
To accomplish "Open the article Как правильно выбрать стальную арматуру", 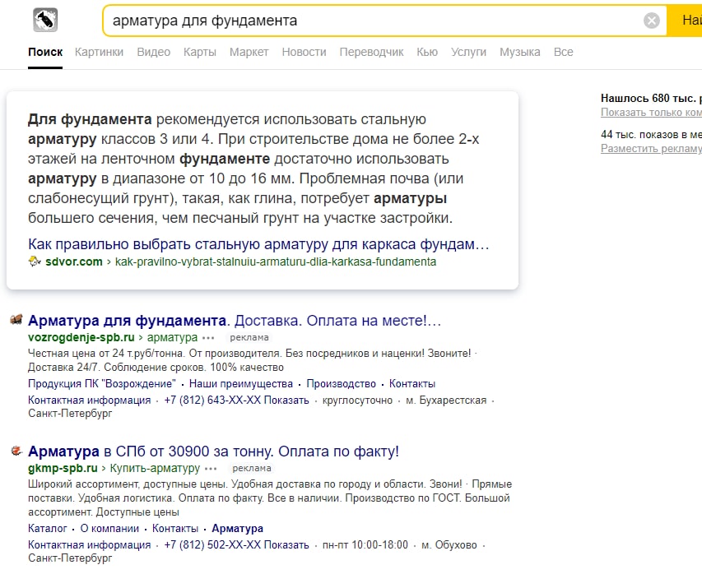I will pos(258,244).
